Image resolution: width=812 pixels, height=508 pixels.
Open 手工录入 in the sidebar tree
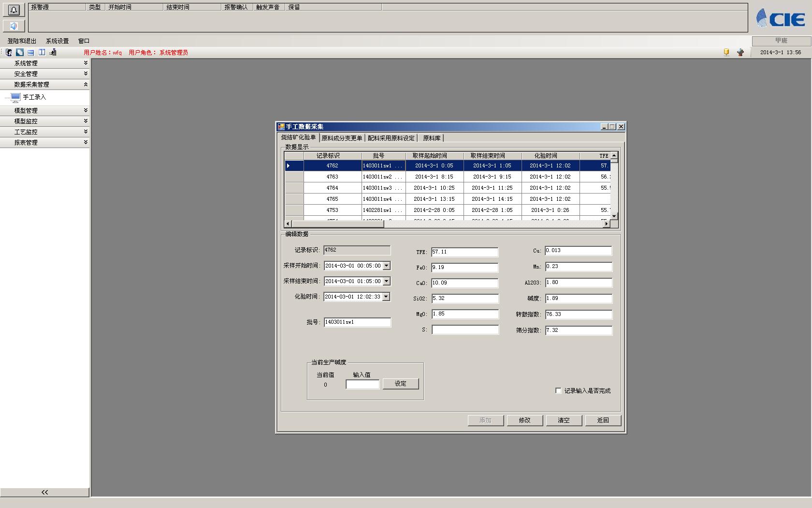[34, 97]
